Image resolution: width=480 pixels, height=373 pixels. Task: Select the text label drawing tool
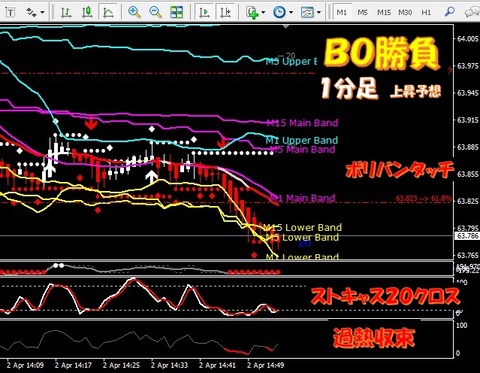pos(10,13)
